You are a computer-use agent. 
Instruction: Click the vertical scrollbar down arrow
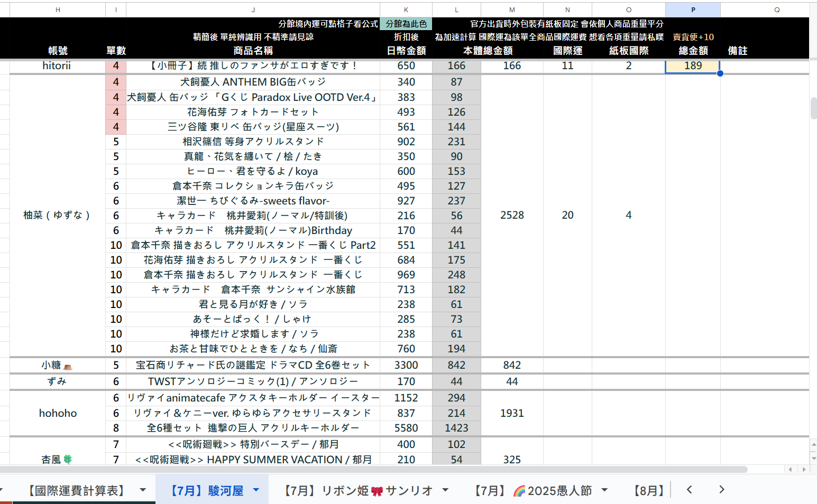(x=813, y=458)
